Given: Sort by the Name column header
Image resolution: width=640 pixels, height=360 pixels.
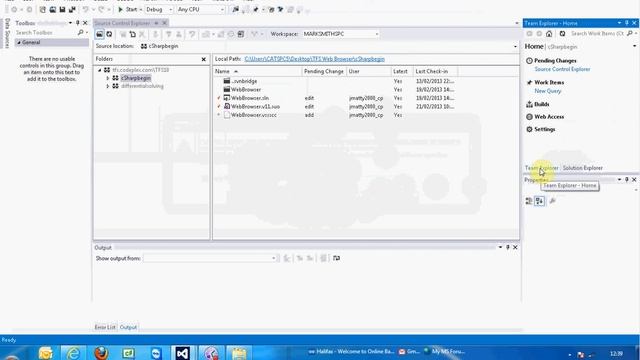Looking at the screenshot, I should click(257, 71).
